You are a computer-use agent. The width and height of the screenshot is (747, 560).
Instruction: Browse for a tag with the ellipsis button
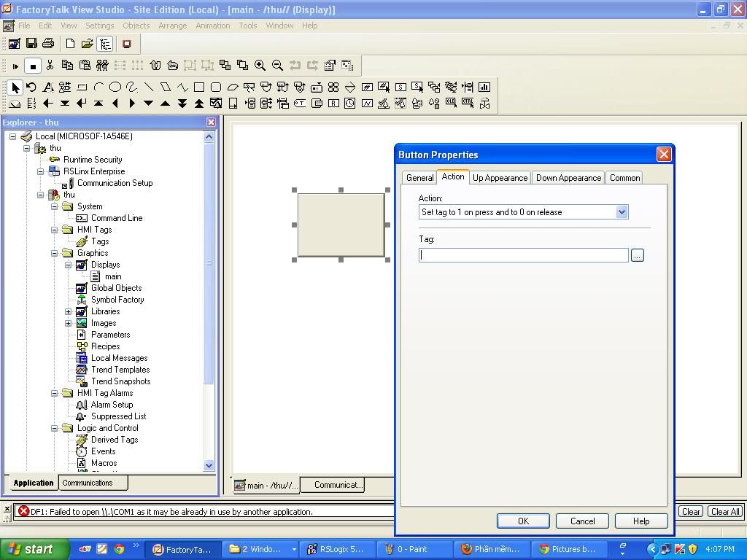pyautogui.click(x=638, y=255)
